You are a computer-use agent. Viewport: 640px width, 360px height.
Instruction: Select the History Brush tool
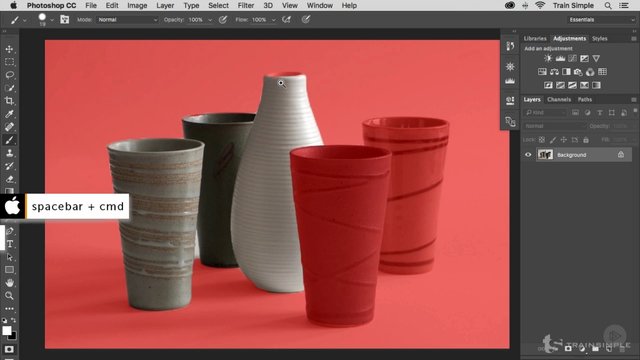coord(9,166)
